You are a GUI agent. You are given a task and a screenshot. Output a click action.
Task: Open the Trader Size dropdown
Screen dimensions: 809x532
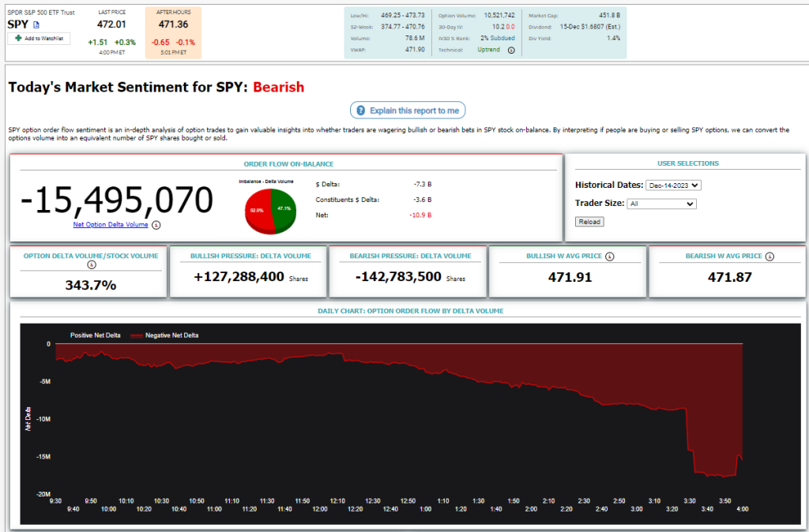[x=661, y=204]
